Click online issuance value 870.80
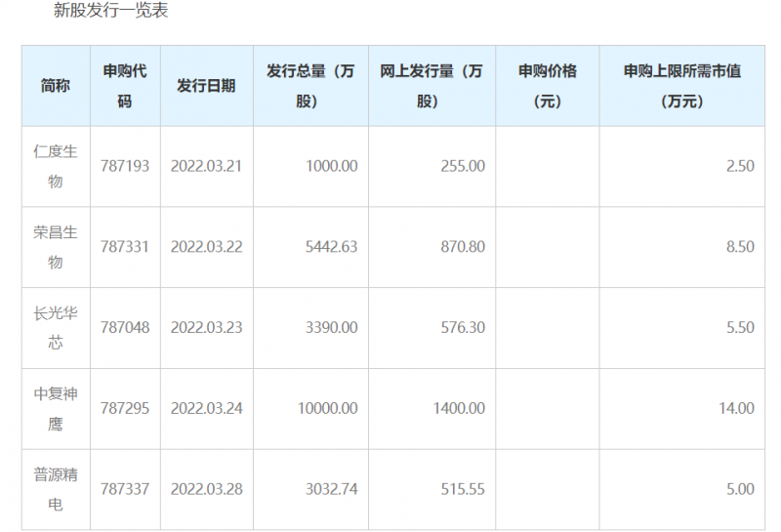 [463, 247]
